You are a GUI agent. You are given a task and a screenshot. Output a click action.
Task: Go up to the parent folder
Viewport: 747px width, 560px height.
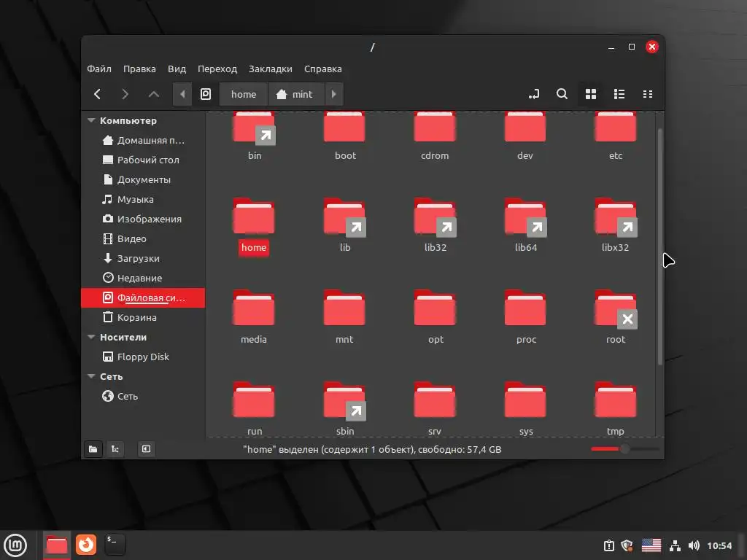153,94
